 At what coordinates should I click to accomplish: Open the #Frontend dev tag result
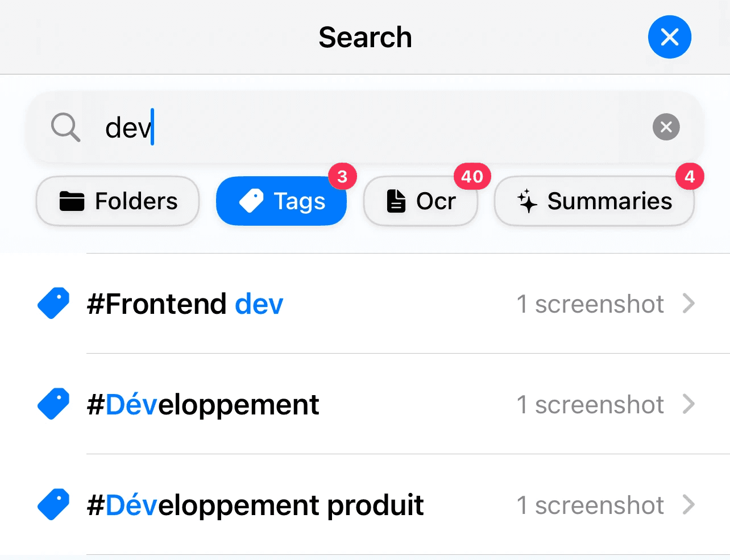[365, 303]
